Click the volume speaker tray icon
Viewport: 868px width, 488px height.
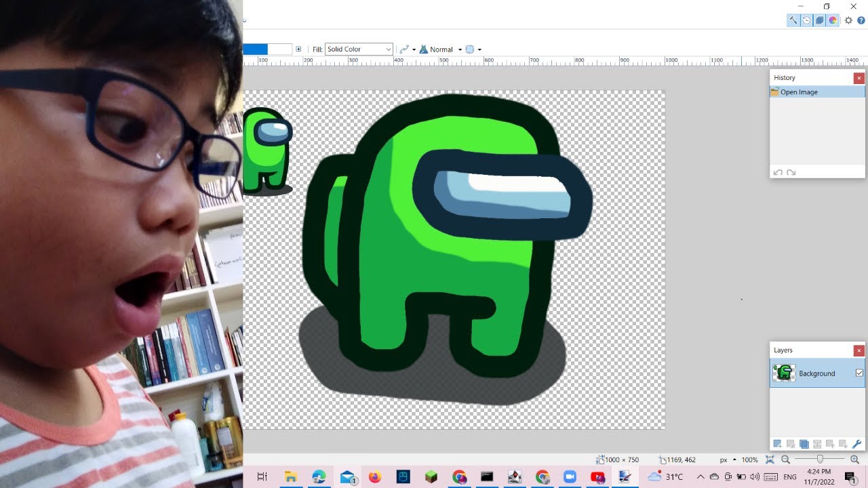[x=755, y=477]
